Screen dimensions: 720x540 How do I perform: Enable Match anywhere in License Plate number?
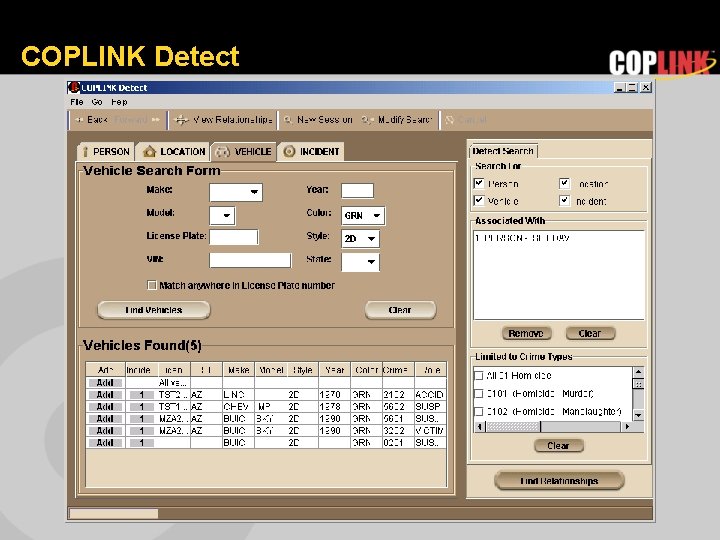(152, 285)
